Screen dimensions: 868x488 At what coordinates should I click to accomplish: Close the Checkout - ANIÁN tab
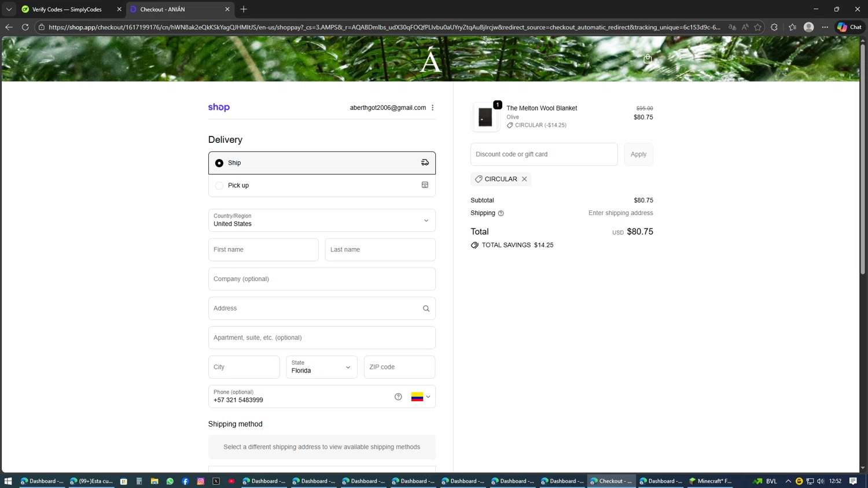227,9
